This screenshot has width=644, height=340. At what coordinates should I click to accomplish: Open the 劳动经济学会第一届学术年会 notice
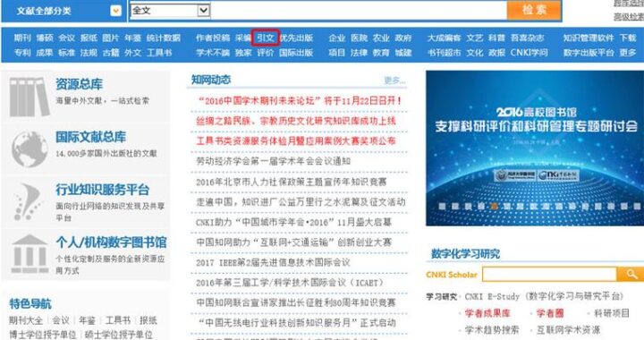273,161
